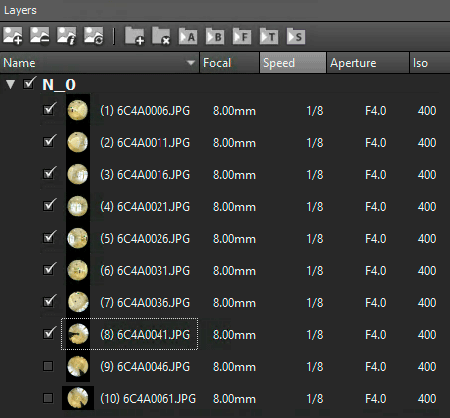
Task: Open the image info icon
Action: 66,36
